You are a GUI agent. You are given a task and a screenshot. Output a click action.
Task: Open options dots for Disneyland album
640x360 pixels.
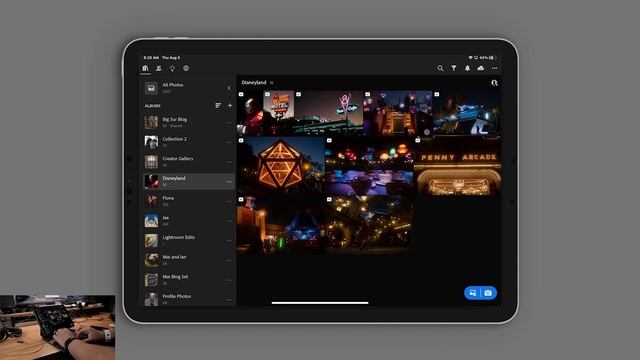pos(229,181)
